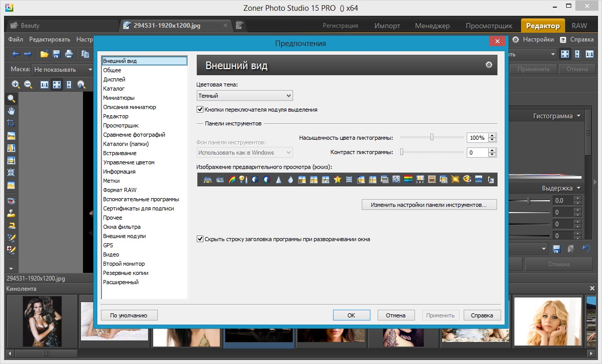Click the water drop icon in preview toolbar

pos(290,179)
